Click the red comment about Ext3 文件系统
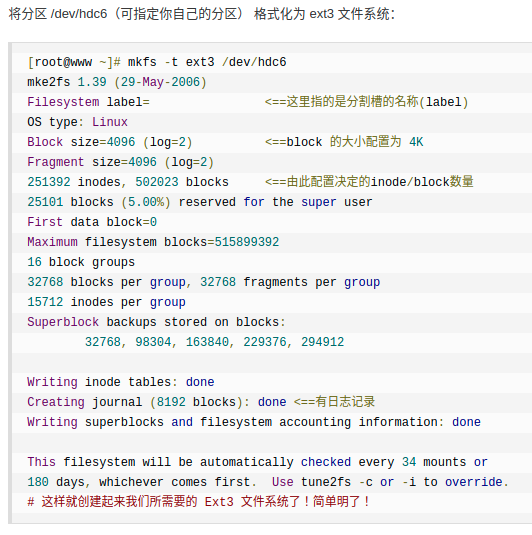The image size is (532, 535). [199, 502]
